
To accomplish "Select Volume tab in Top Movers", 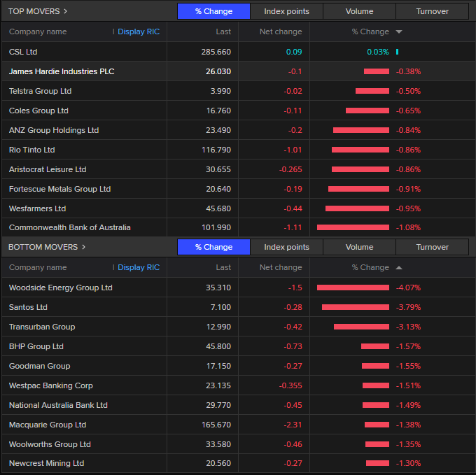I will pyautogui.click(x=359, y=11).
